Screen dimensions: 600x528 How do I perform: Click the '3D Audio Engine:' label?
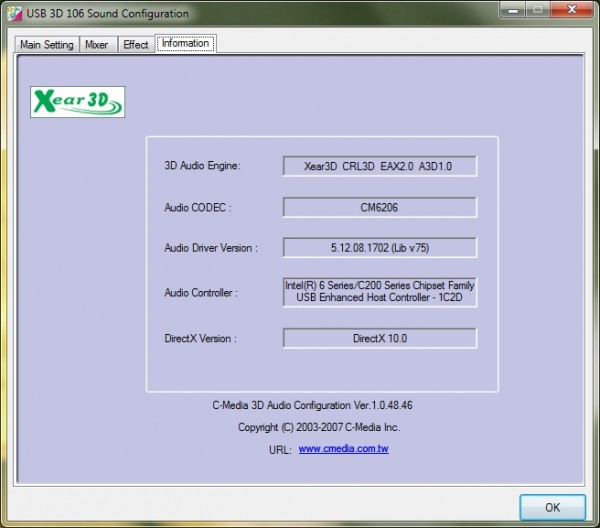pyautogui.click(x=202, y=166)
